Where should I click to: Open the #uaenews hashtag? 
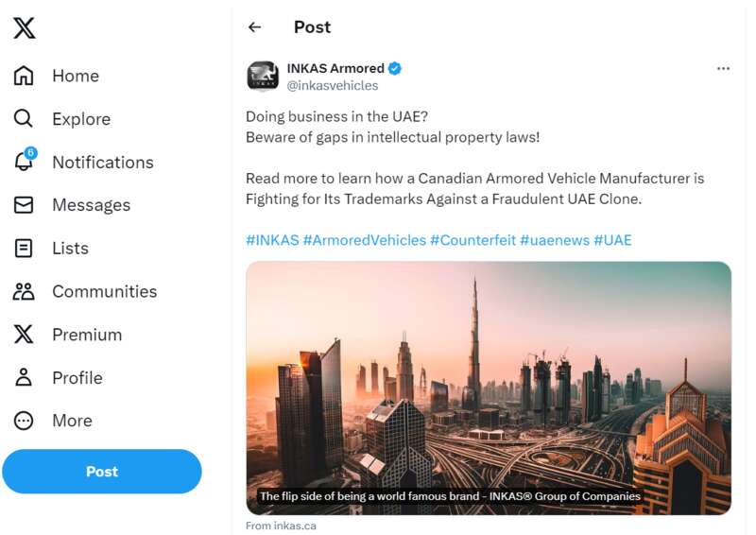pyautogui.click(x=554, y=240)
